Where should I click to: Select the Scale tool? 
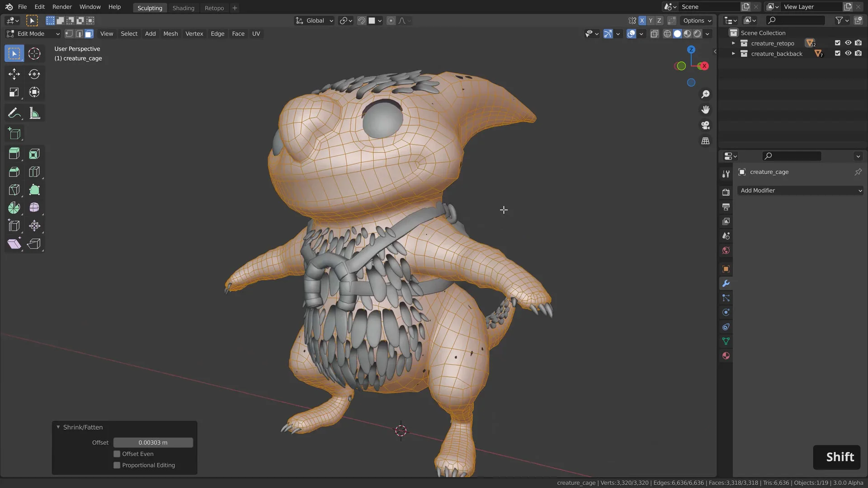[x=14, y=92]
